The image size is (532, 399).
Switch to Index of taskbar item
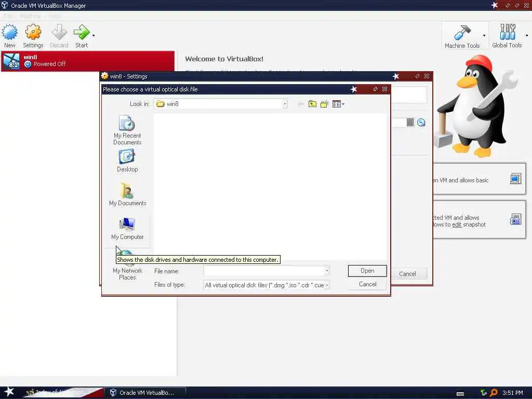[62, 393]
